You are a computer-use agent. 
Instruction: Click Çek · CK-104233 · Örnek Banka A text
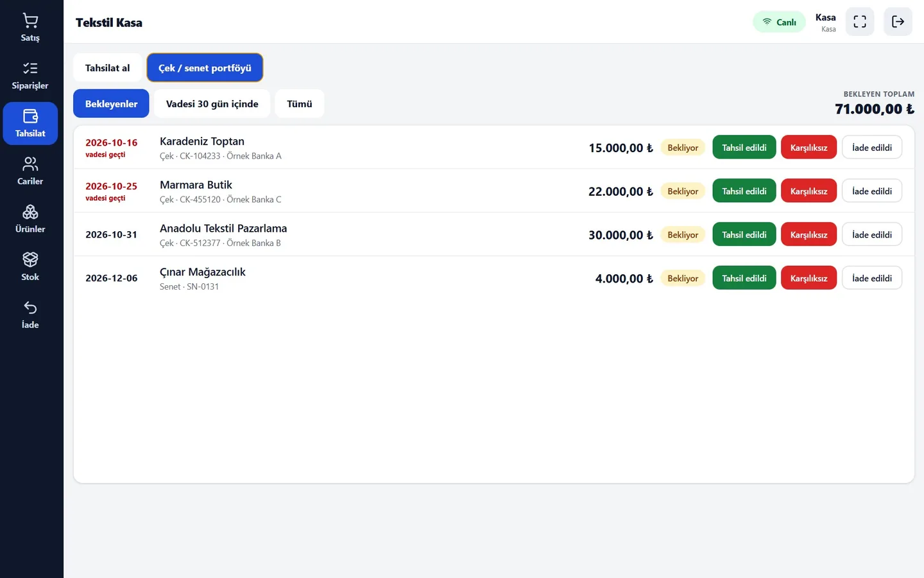coord(221,156)
